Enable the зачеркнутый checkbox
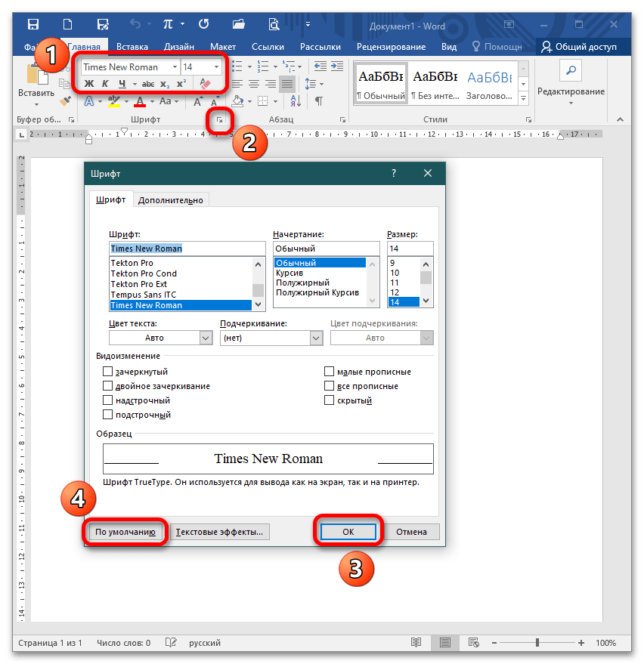This screenshot has height=664, width=644. 108,372
